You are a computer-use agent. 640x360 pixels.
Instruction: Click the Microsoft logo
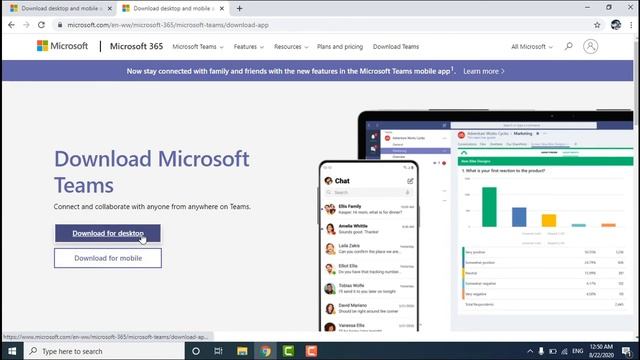(62, 46)
